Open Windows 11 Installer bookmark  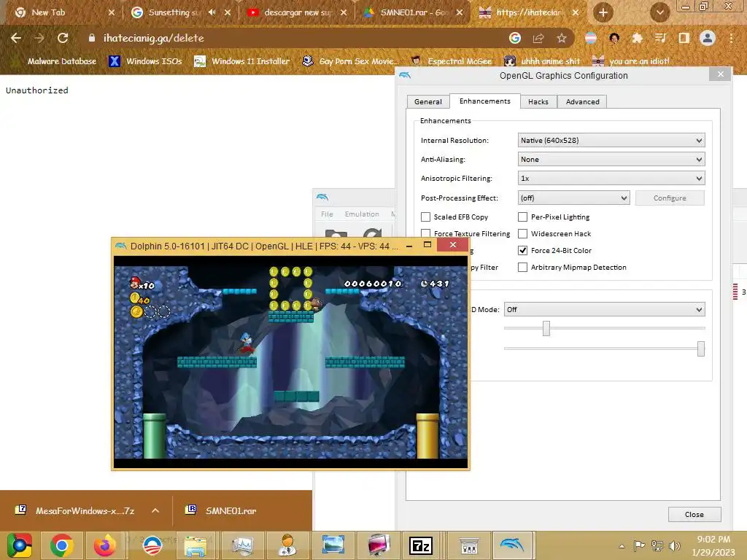tap(242, 61)
